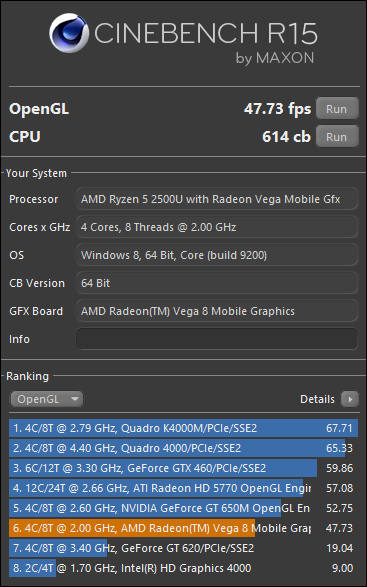Click the OS field showing Windows 8
This screenshot has width=367, height=587.
pyautogui.click(x=217, y=255)
